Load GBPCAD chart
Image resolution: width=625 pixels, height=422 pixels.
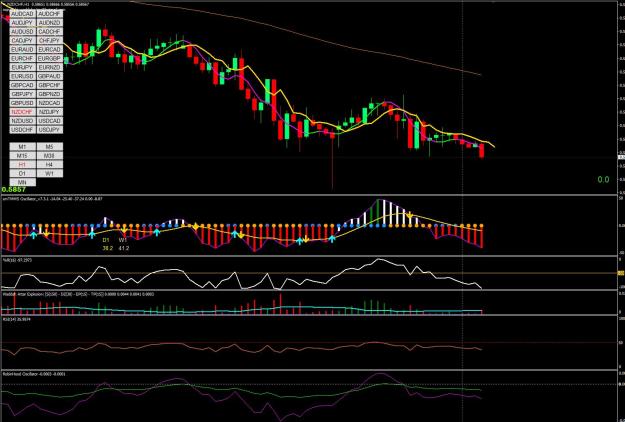(22, 85)
